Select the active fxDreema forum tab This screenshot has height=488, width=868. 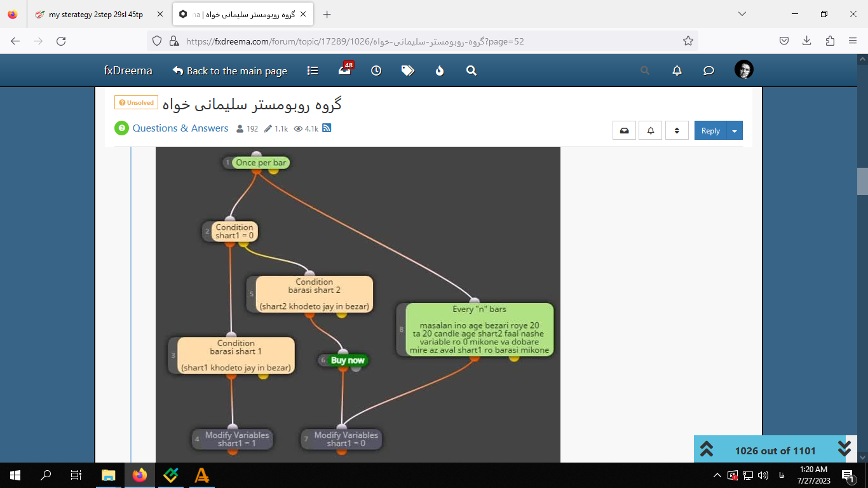pos(242,14)
